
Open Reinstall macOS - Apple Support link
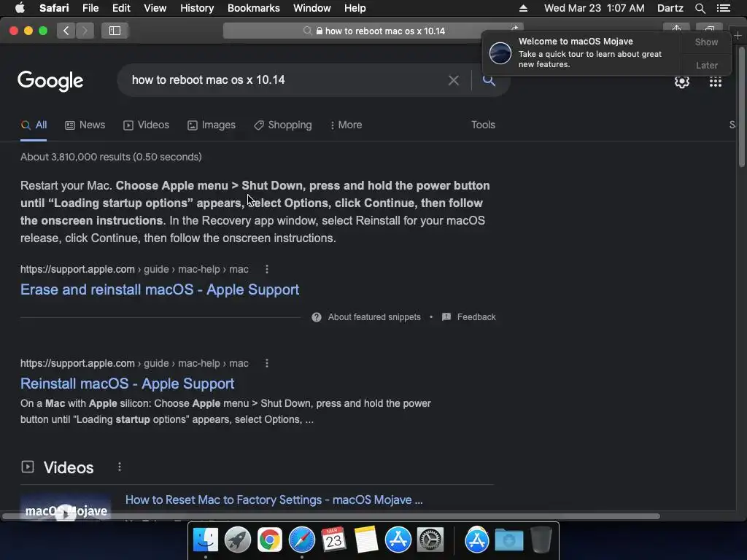[x=127, y=384]
